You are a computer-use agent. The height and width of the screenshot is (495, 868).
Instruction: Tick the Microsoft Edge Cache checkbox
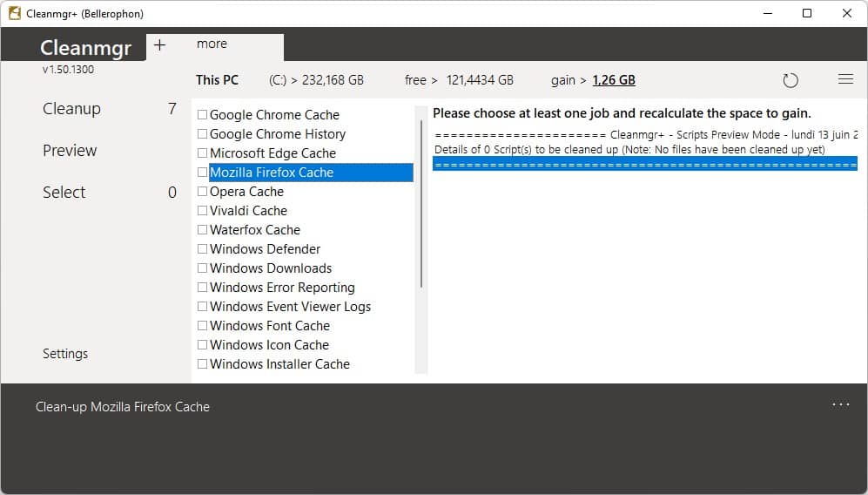(x=202, y=153)
